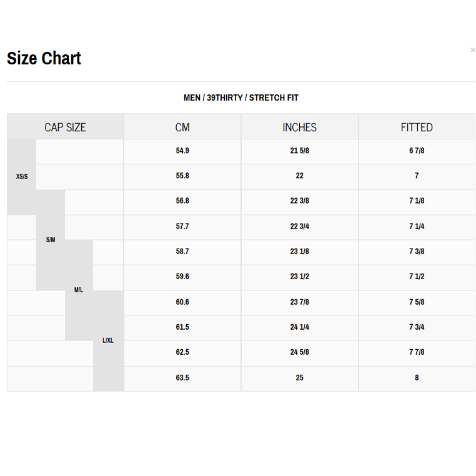476x476 pixels.
Task: Click the CM column header
Action: [x=182, y=127]
